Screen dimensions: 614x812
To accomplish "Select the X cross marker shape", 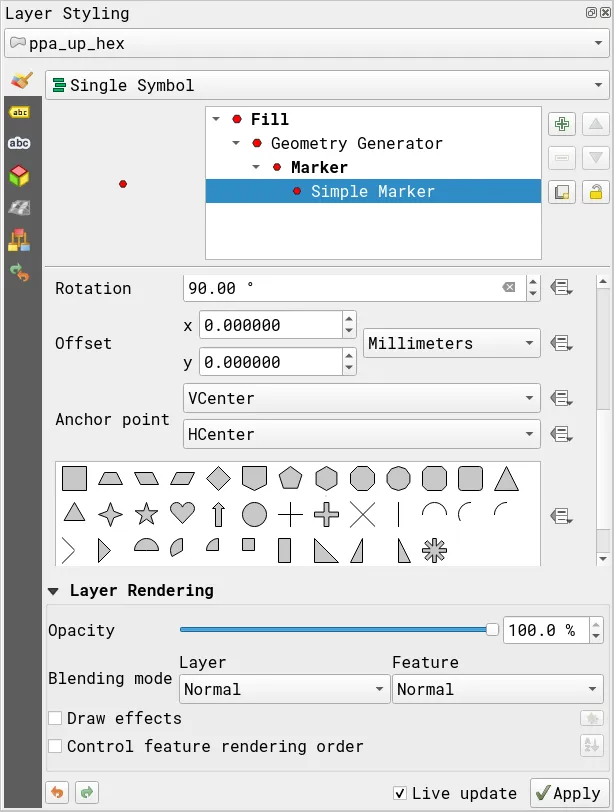I will tap(362, 514).
